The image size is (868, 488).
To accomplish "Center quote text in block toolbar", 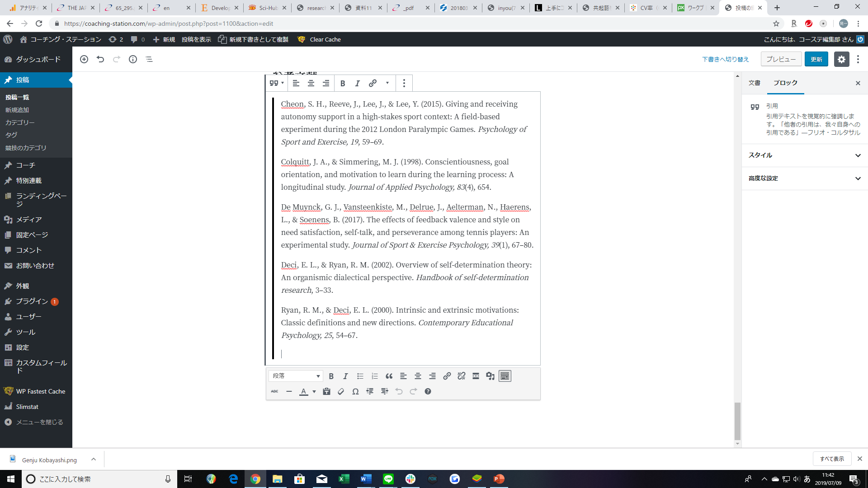I will [311, 83].
